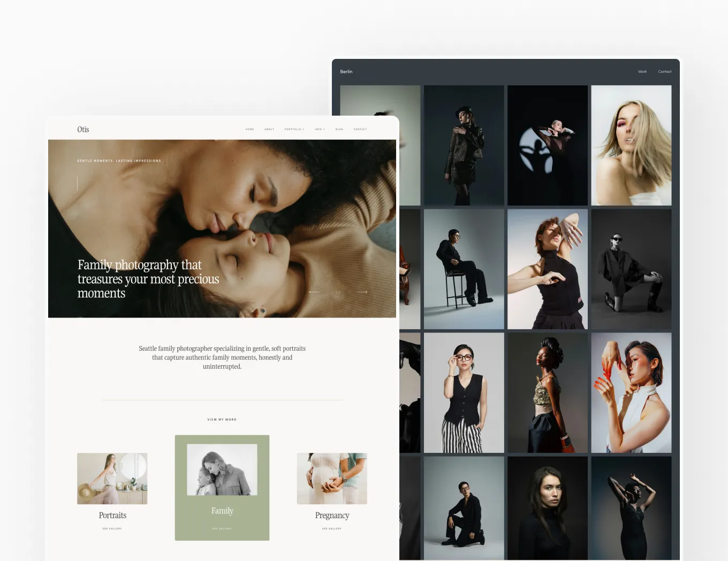The height and width of the screenshot is (561, 728).
Task: Open the Pregnancy category thumbnail
Action: click(332, 479)
